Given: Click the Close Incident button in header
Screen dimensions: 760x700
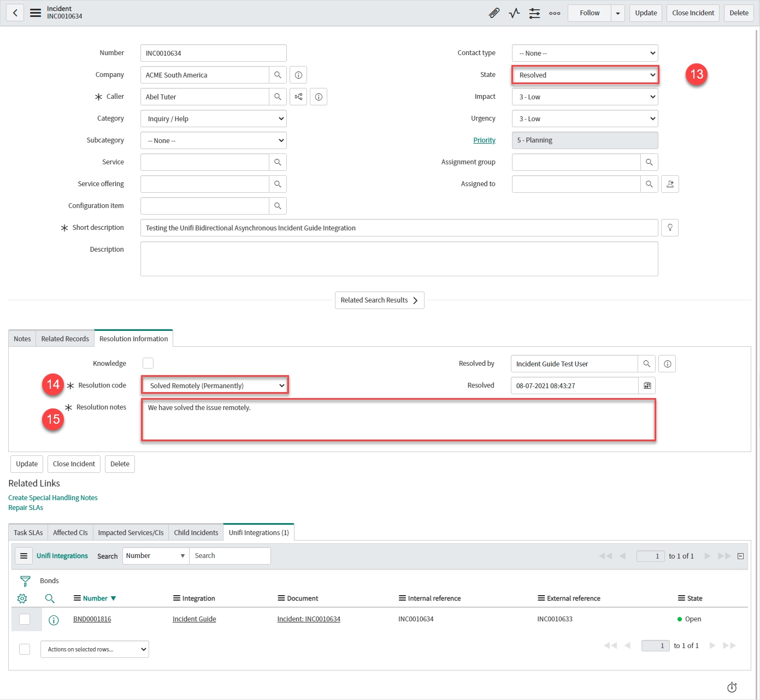Looking at the screenshot, I should coord(693,13).
